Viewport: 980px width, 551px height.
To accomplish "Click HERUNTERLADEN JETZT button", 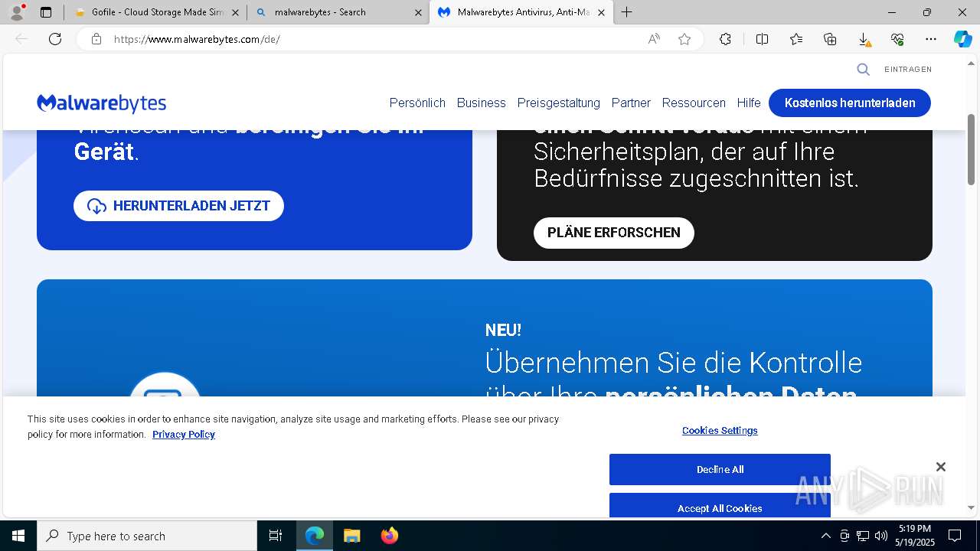I will tap(178, 206).
